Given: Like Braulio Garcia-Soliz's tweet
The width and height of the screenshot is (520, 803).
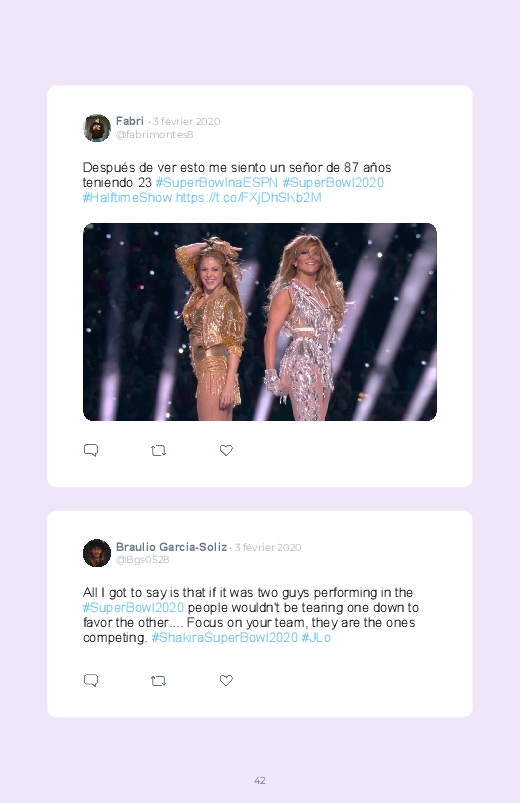Looking at the screenshot, I should [x=226, y=680].
